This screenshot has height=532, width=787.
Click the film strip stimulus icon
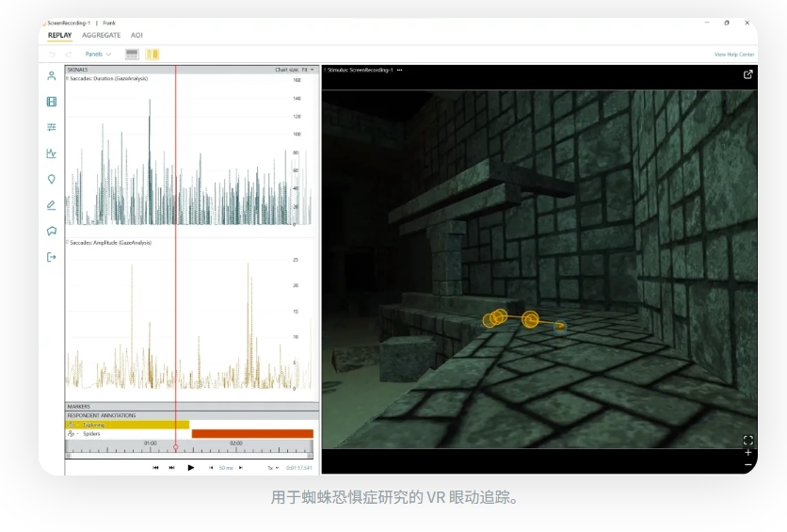(52, 102)
